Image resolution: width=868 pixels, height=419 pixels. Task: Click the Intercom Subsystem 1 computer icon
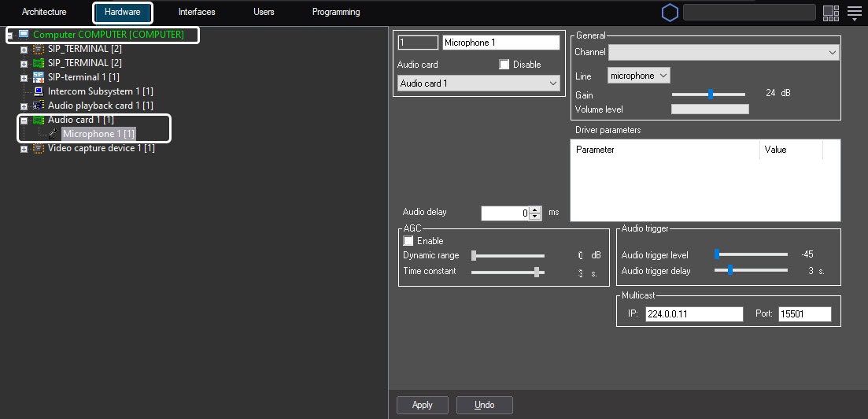coord(39,91)
